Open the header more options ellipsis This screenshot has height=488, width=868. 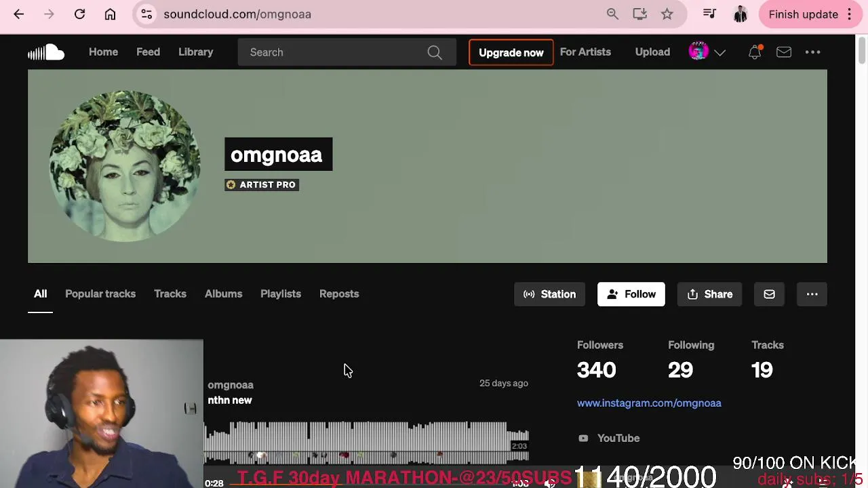pos(812,52)
